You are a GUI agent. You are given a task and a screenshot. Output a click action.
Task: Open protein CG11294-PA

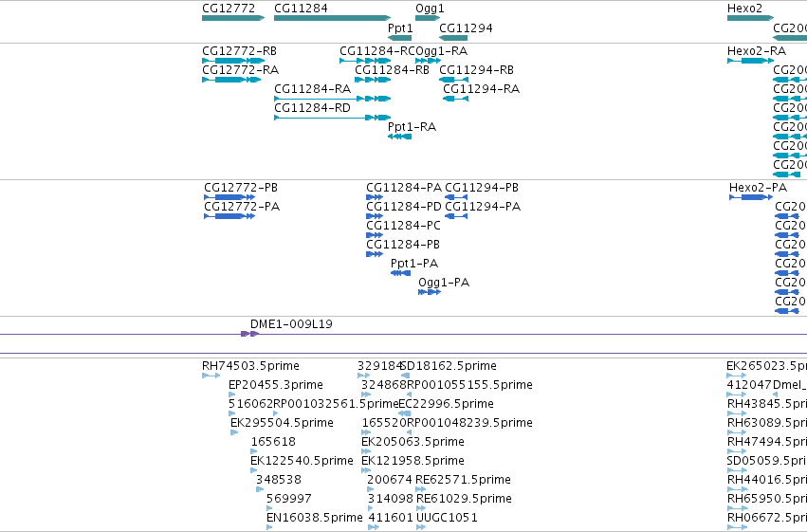click(456, 216)
